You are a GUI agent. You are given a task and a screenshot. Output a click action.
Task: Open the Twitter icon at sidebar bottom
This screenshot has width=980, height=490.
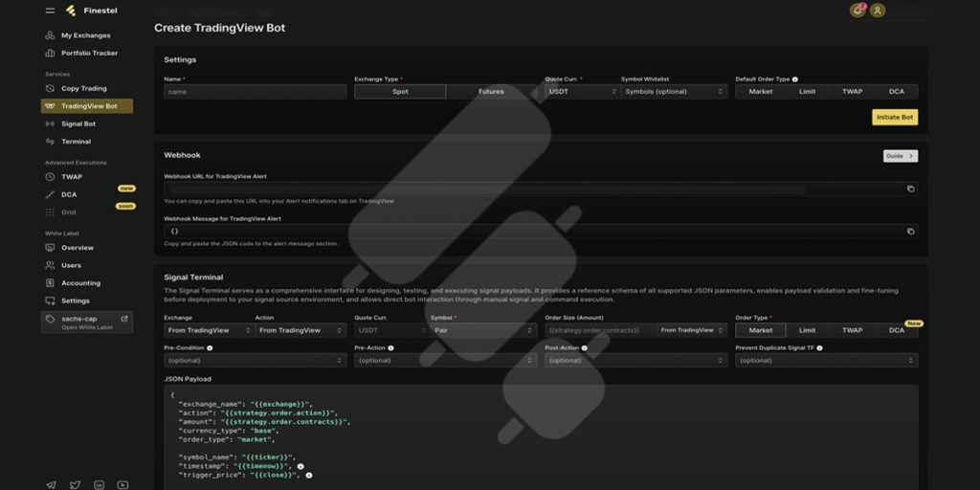(x=75, y=484)
